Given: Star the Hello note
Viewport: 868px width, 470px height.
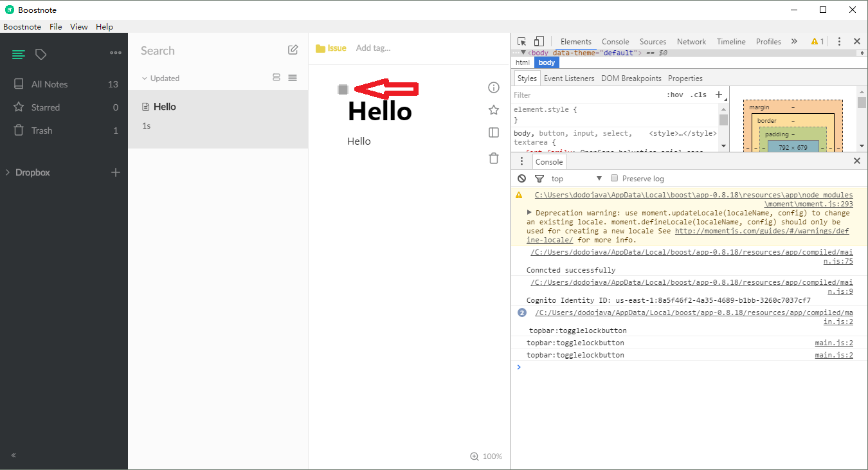Looking at the screenshot, I should (493, 109).
